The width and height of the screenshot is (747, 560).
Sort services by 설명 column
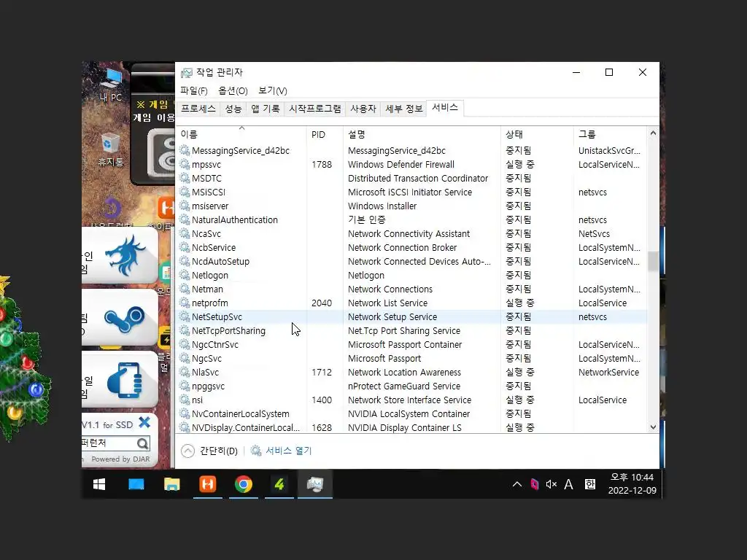[422, 134]
